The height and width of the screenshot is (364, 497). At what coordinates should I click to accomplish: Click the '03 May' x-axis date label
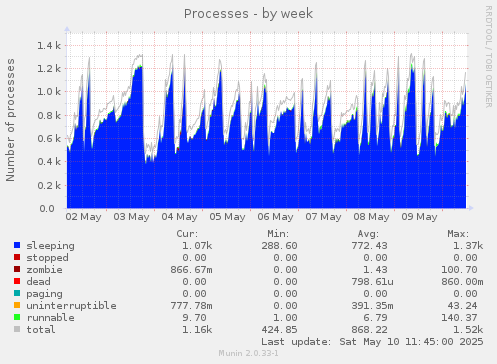[x=131, y=217]
